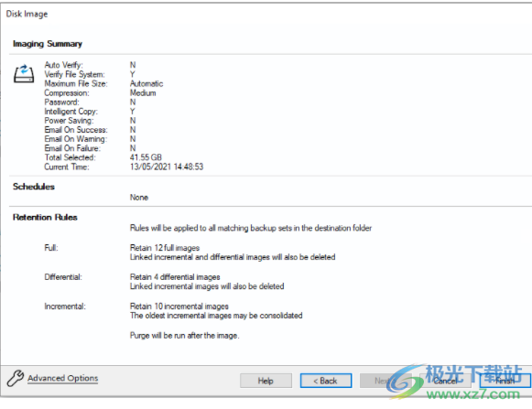Select the Compression Medium value

[143, 93]
